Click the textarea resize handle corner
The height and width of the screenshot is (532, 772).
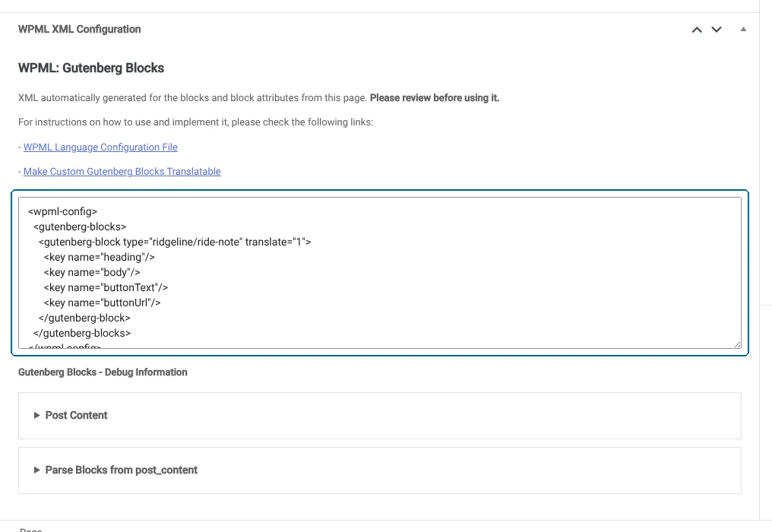pos(737,344)
